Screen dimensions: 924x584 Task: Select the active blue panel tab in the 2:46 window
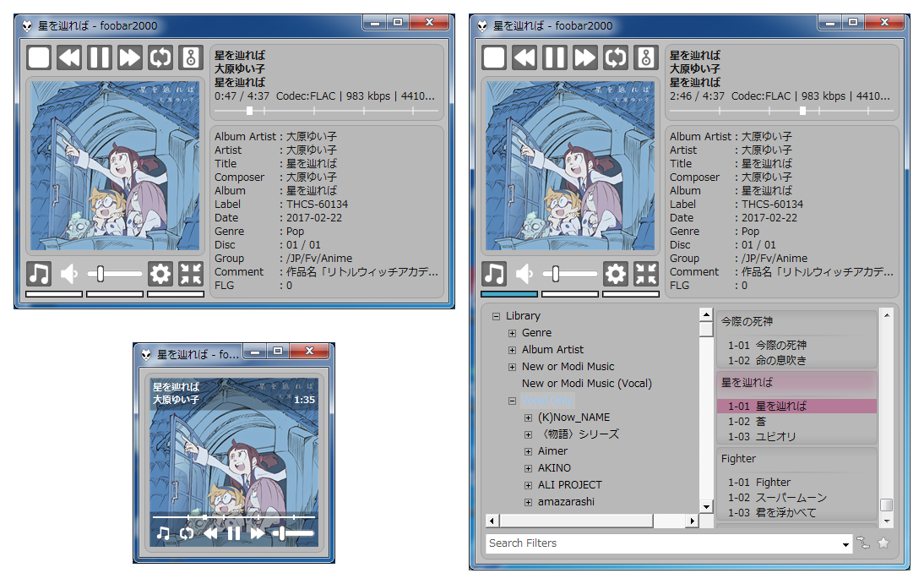[x=509, y=294]
